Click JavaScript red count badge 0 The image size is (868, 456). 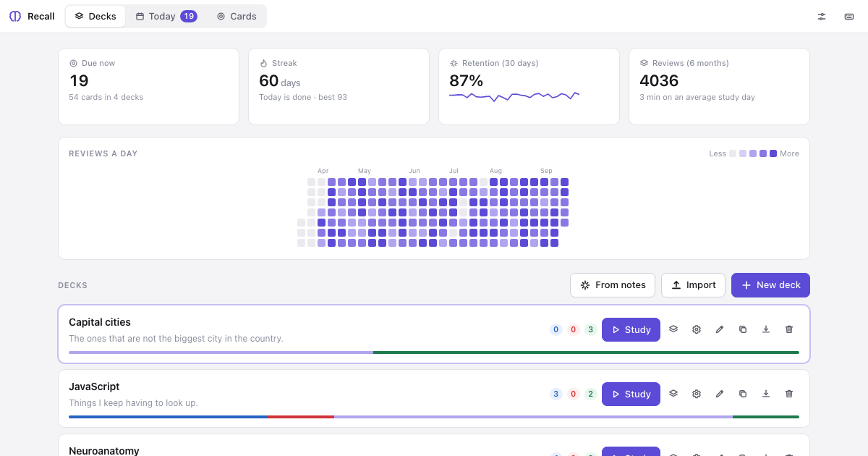pos(574,394)
